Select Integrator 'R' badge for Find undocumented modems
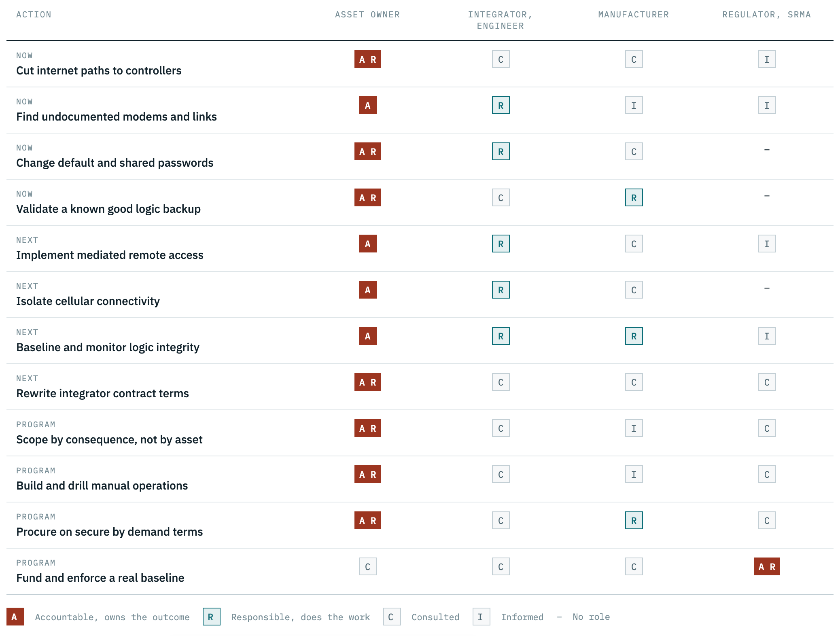 tap(501, 105)
